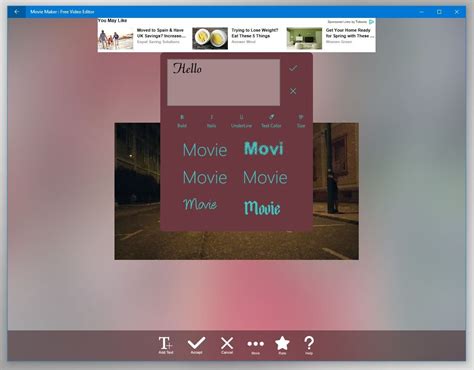
Task: Click the boiled eggs ad thumbnail
Action: pyautogui.click(x=210, y=39)
